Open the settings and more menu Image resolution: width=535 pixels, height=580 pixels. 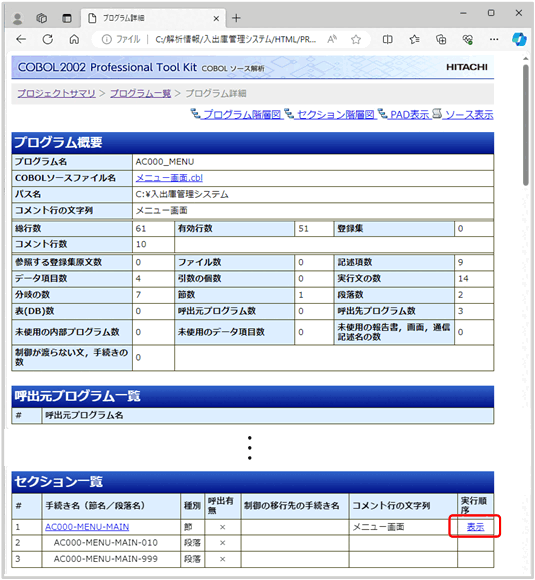tap(494, 39)
